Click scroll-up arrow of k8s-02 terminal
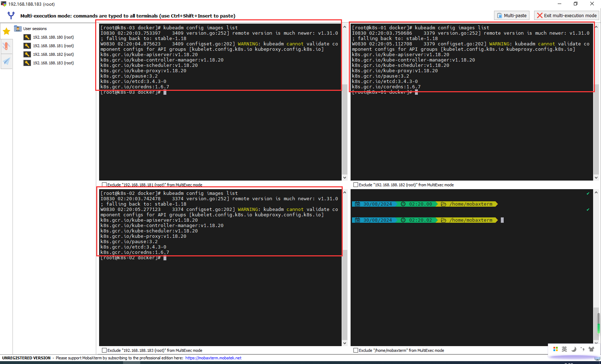This screenshot has width=601, height=364. pyautogui.click(x=345, y=192)
